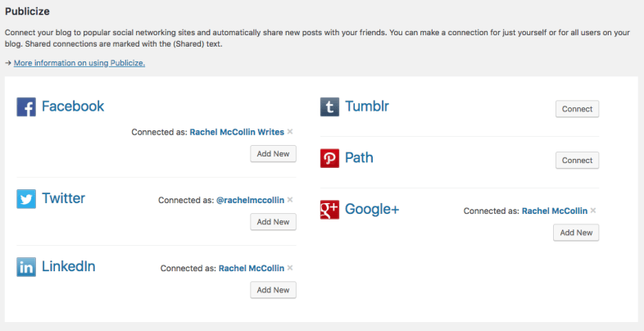Open LinkedIn's Rachel McCollin profile link
Image resolution: width=644 pixels, height=331 pixels.
tap(252, 268)
